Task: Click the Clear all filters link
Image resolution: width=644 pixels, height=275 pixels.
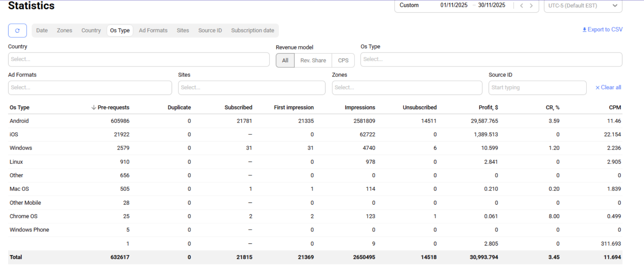Action: tap(608, 88)
